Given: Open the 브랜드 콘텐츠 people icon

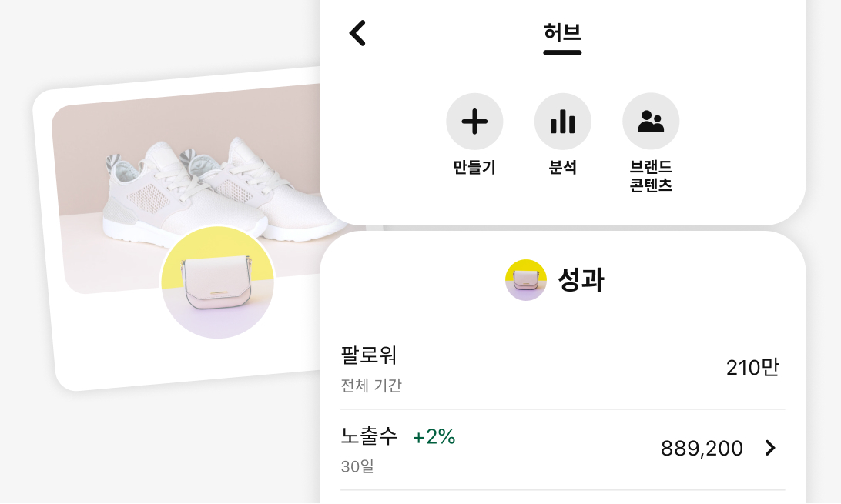Looking at the screenshot, I should pyautogui.click(x=651, y=121).
